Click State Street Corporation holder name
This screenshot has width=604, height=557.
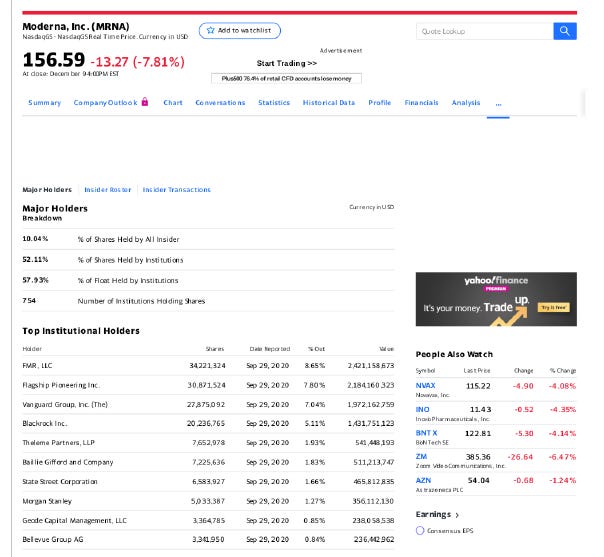[60, 482]
